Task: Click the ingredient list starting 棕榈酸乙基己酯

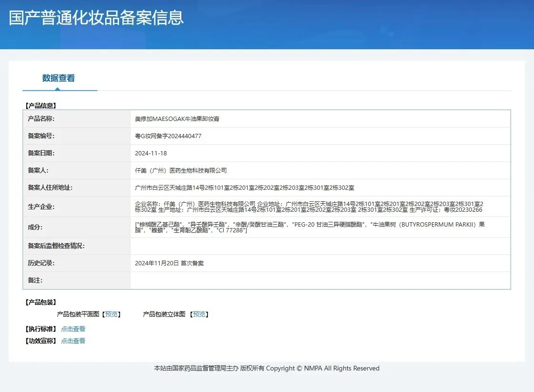Action: click(310, 227)
